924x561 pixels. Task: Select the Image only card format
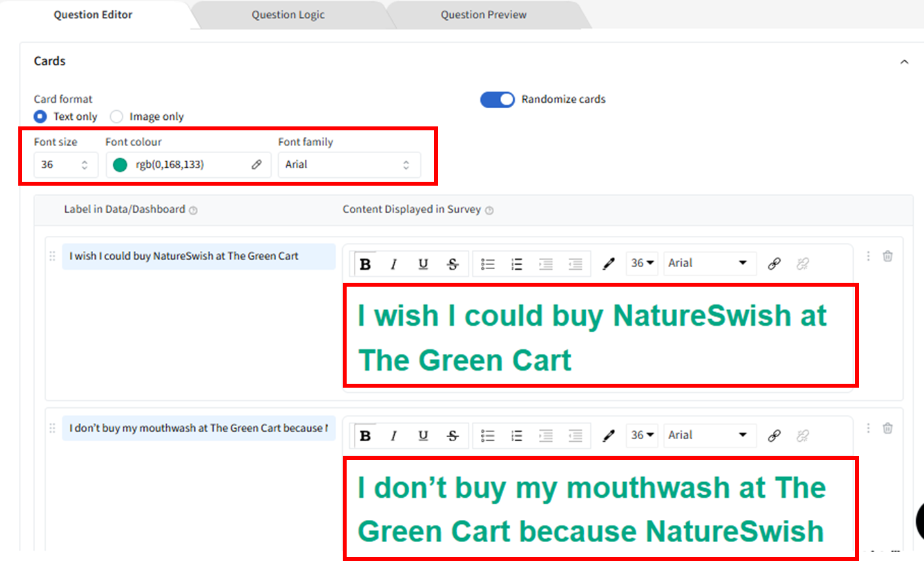point(117,117)
